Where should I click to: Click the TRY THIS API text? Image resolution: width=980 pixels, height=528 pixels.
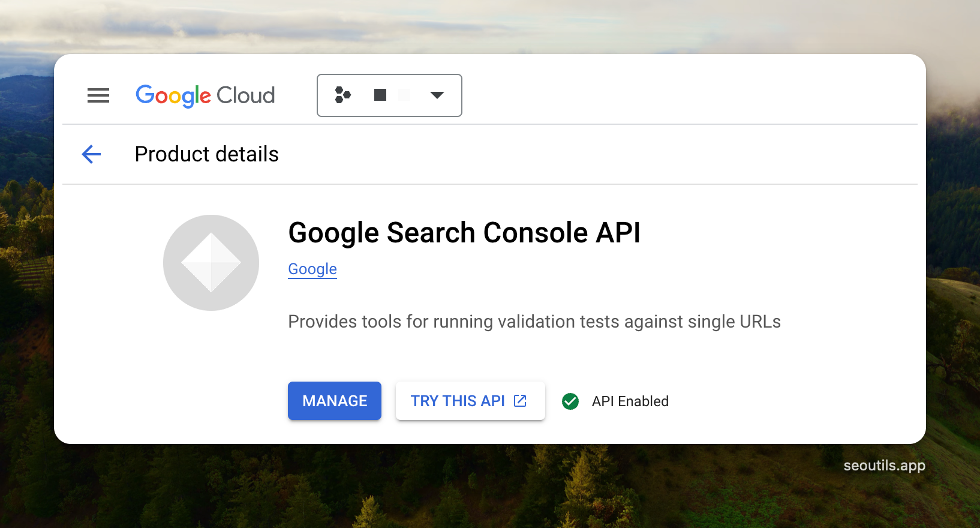[x=458, y=401]
